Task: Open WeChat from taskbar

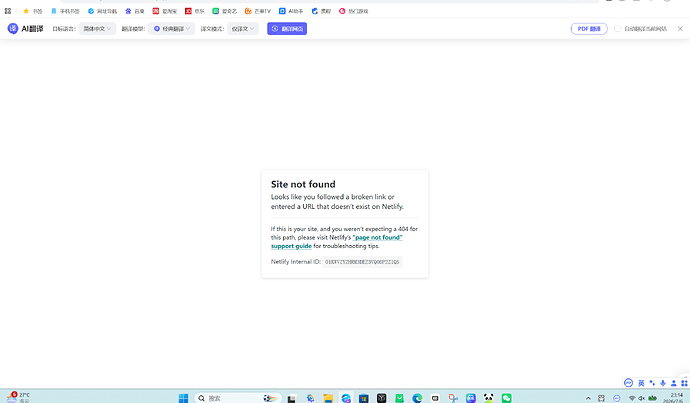Action: [x=506, y=398]
